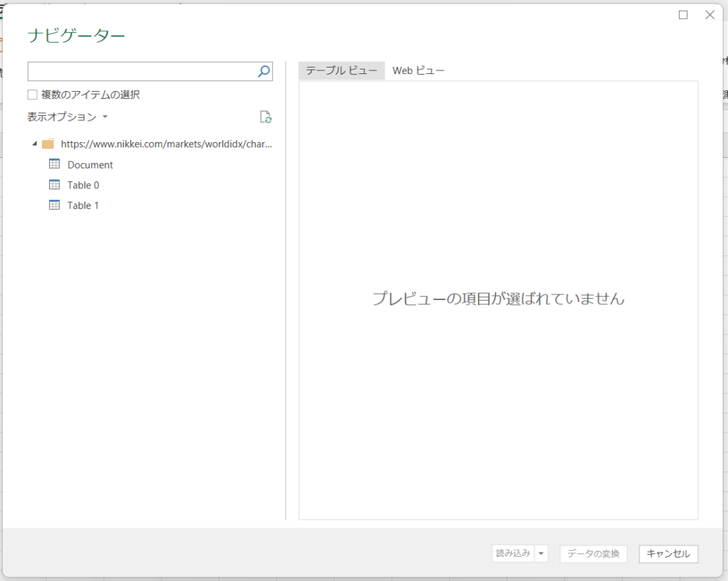Click the Document table icon
This screenshot has height=581, width=728.
click(x=55, y=164)
